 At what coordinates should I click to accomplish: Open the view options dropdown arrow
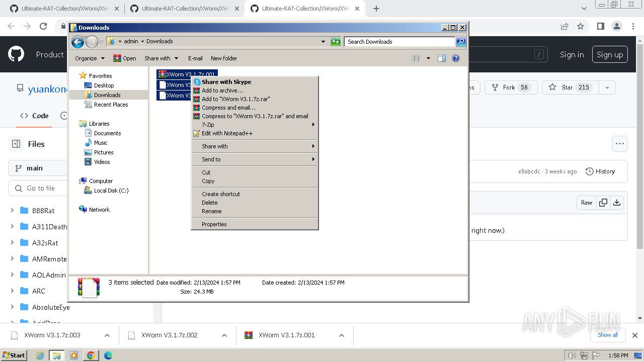coord(428,58)
